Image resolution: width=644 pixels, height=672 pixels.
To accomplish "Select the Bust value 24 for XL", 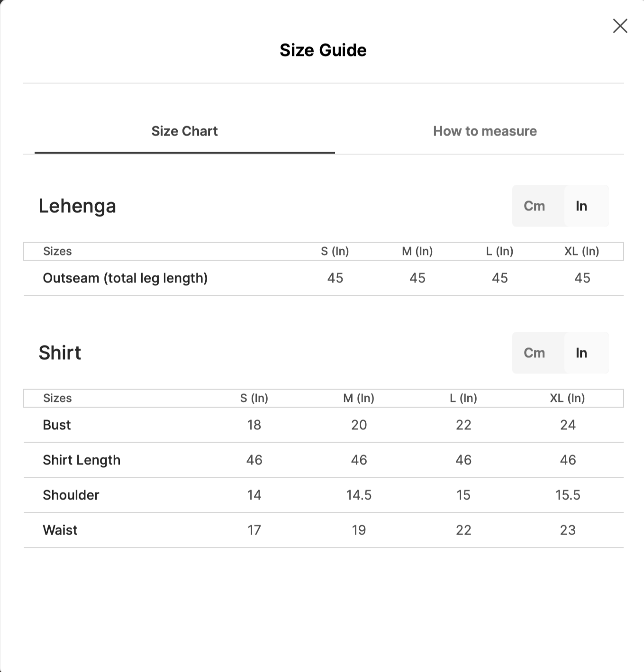I will (x=568, y=425).
